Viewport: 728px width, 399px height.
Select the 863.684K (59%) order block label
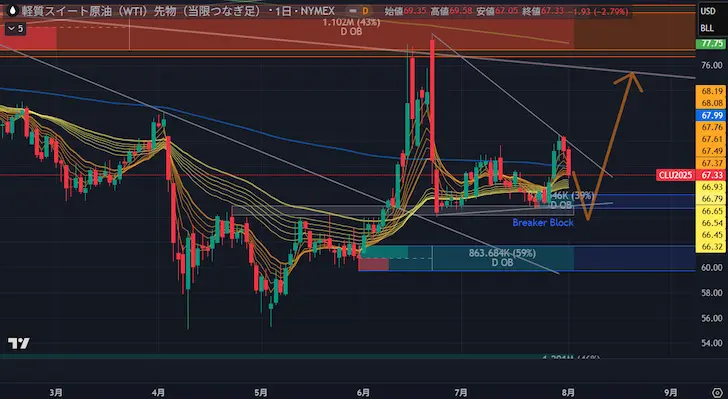click(x=502, y=254)
